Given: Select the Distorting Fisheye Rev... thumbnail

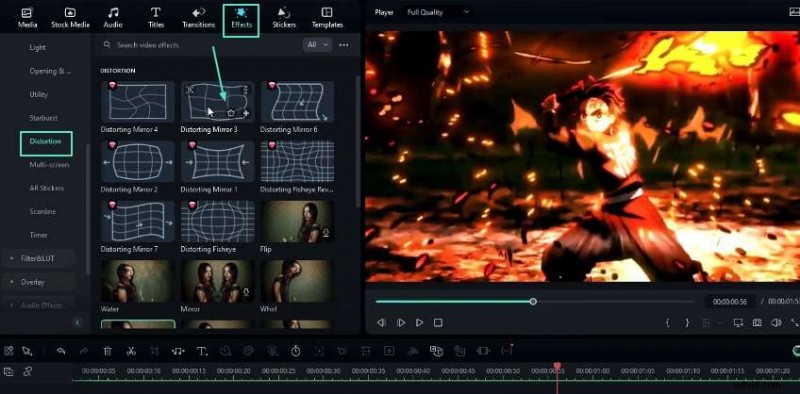Looking at the screenshot, I should point(297,161).
